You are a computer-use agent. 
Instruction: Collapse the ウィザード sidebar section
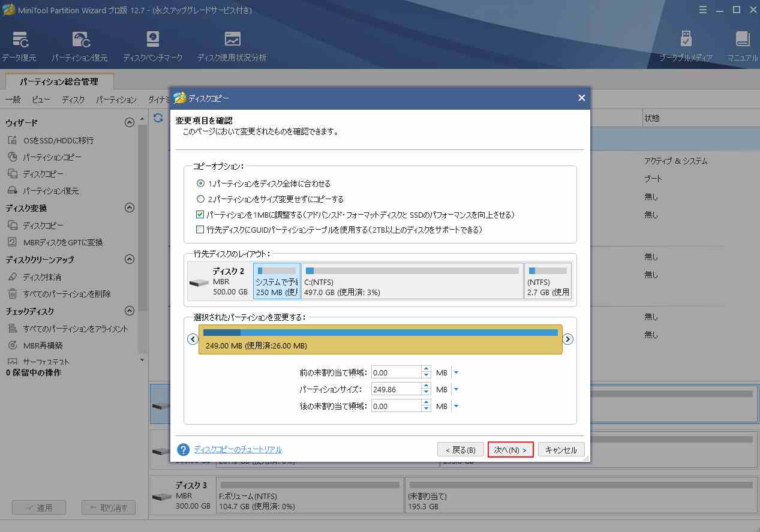(129, 122)
